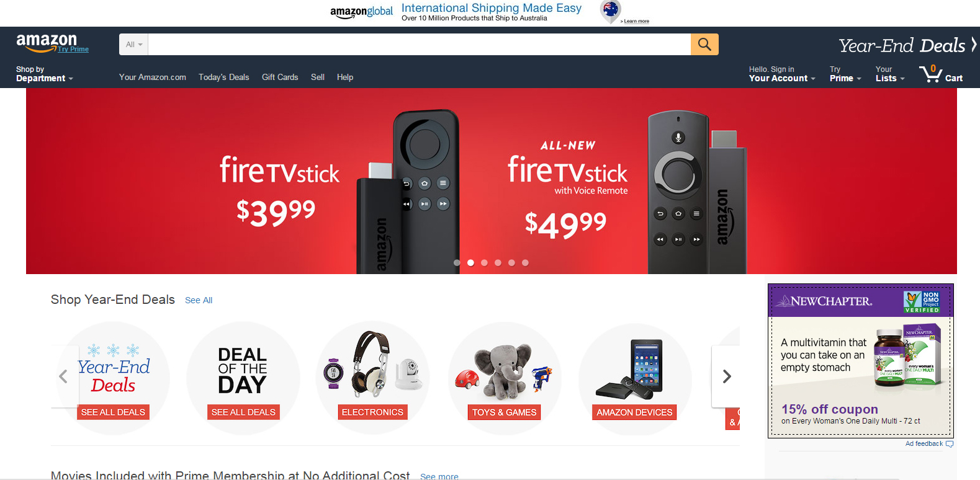Go to previous deals with left chevron
Viewport: 980px width, 480px height.
click(x=64, y=376)
